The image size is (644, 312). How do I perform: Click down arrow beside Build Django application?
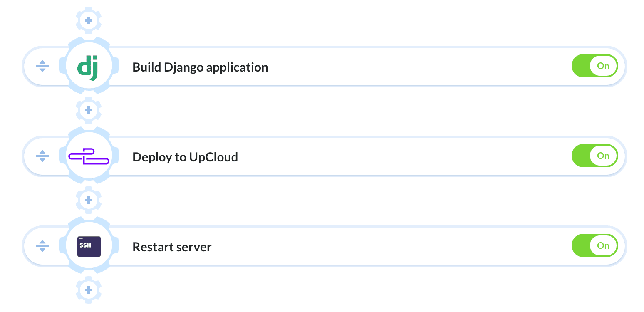(42, 70)
